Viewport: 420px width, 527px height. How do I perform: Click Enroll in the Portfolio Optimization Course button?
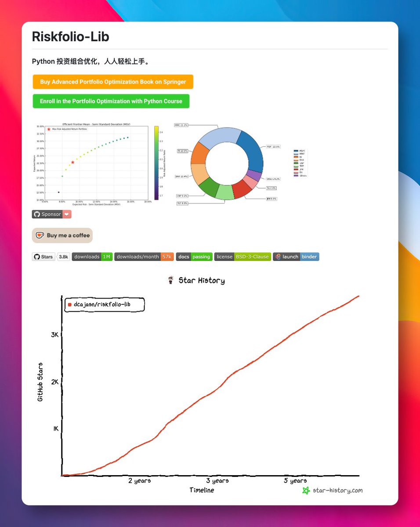tap(111, 101)
